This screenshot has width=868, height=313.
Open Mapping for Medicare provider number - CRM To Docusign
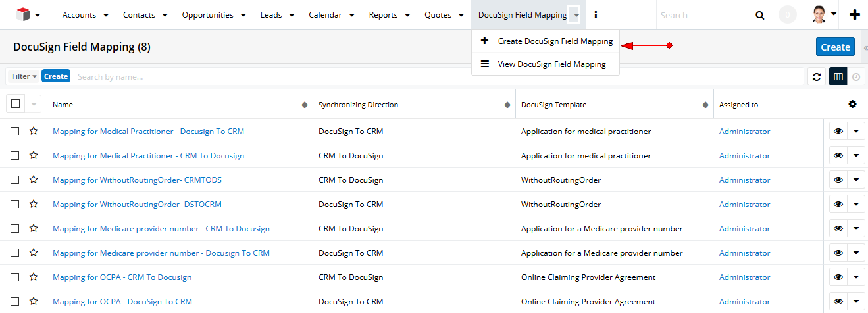tap(161, 229)
